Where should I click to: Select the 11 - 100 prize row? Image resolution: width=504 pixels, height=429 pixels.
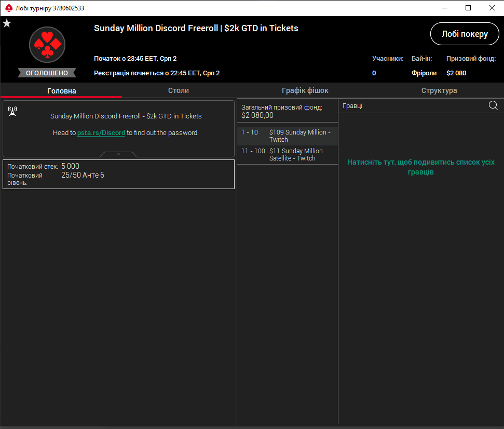point(288,155)
